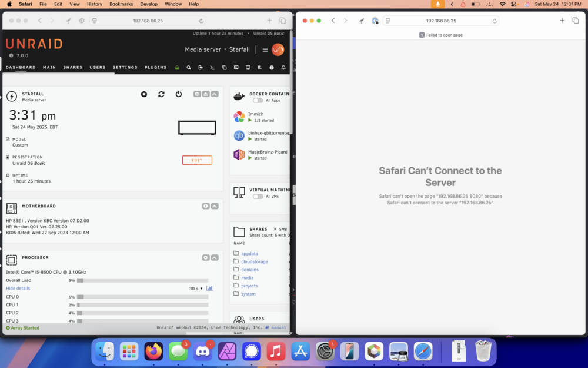Go back in the right Safari window

[333, 21]
